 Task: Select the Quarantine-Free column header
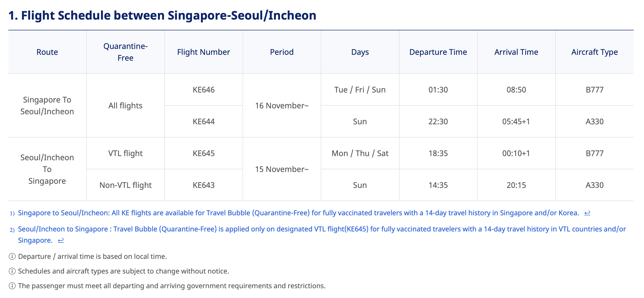[126, 52]
